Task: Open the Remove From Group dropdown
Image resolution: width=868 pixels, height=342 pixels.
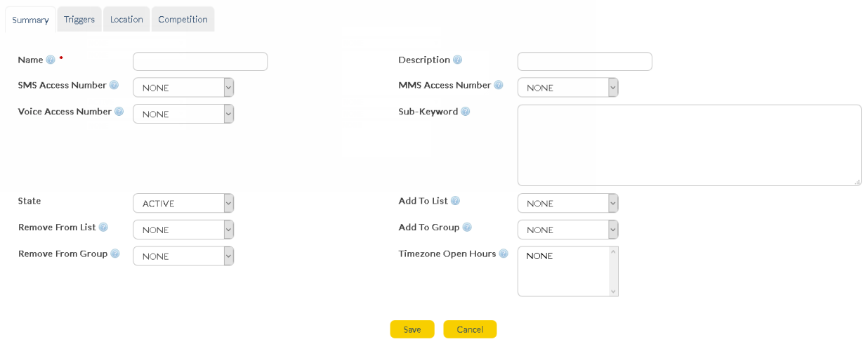Action: tap(183, 256)
